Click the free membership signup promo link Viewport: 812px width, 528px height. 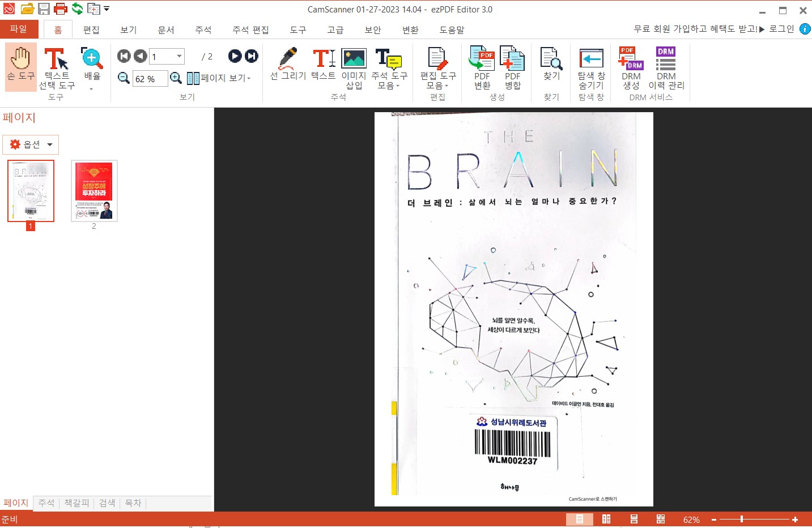699,29
